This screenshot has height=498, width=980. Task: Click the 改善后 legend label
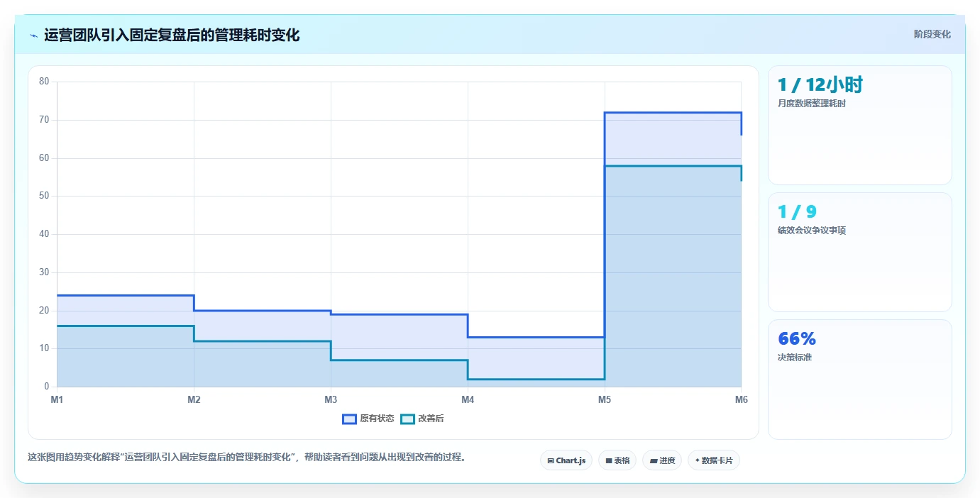click(431, 419)
